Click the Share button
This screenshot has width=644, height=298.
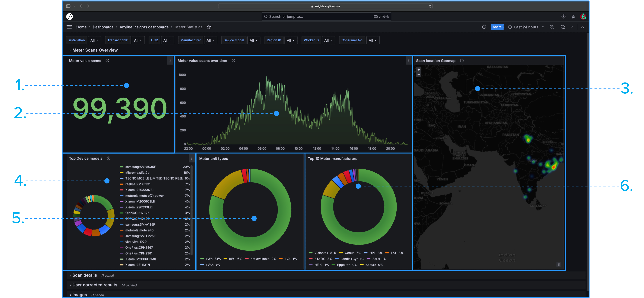[497, 27]
